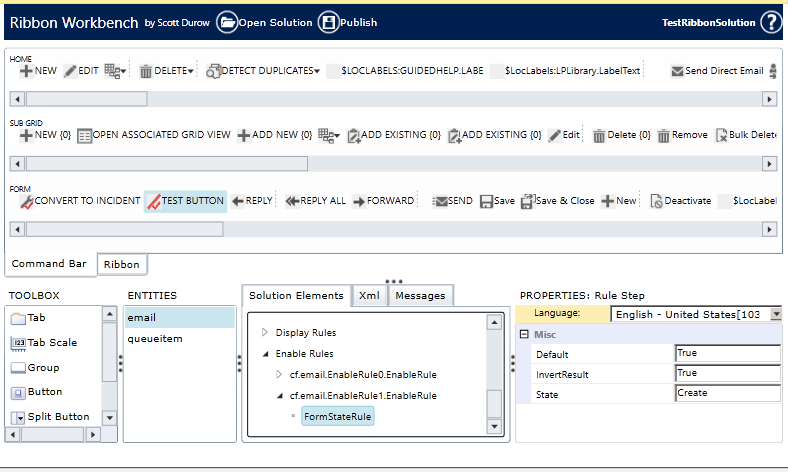Open help with the question mark icon
788x472 pixels.
point(771,22)
